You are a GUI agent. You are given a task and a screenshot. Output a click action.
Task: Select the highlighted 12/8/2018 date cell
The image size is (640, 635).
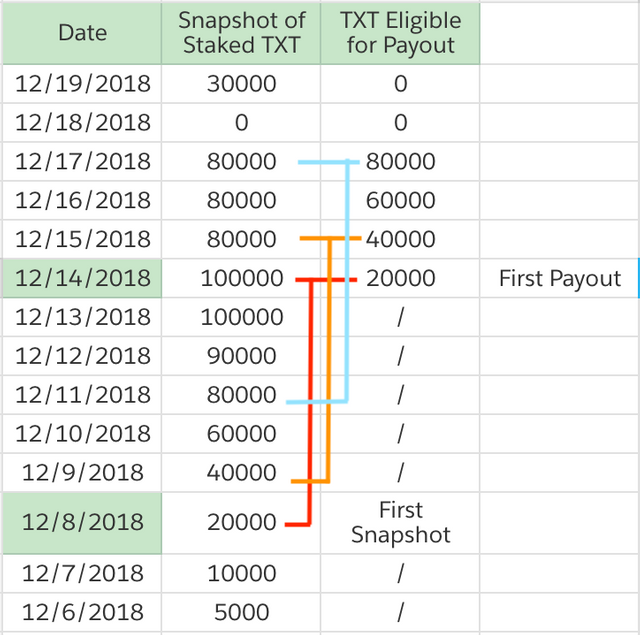(x=82, y=522)
